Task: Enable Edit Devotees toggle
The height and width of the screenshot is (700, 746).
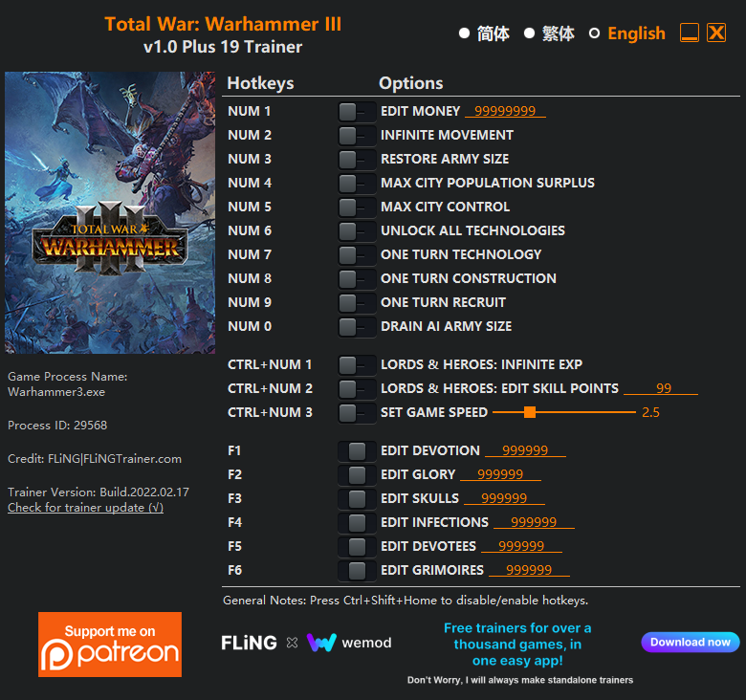Action: point(357,547)
